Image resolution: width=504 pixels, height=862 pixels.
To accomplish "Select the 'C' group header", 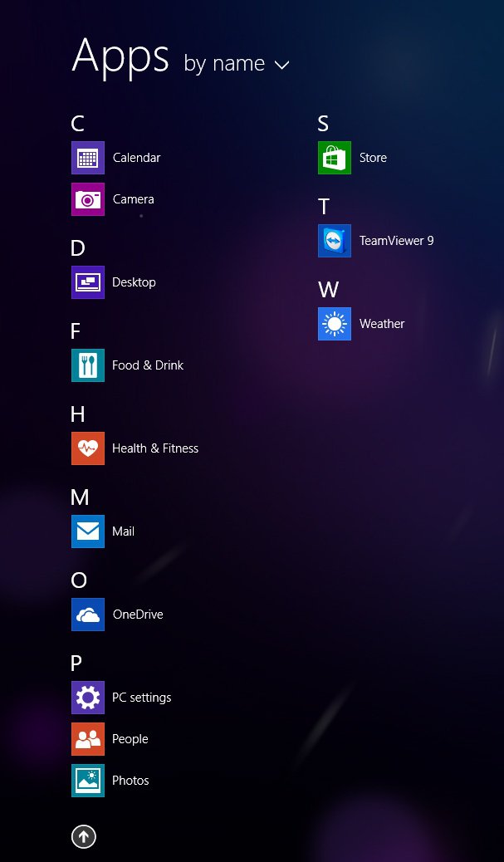I will 77,124.
